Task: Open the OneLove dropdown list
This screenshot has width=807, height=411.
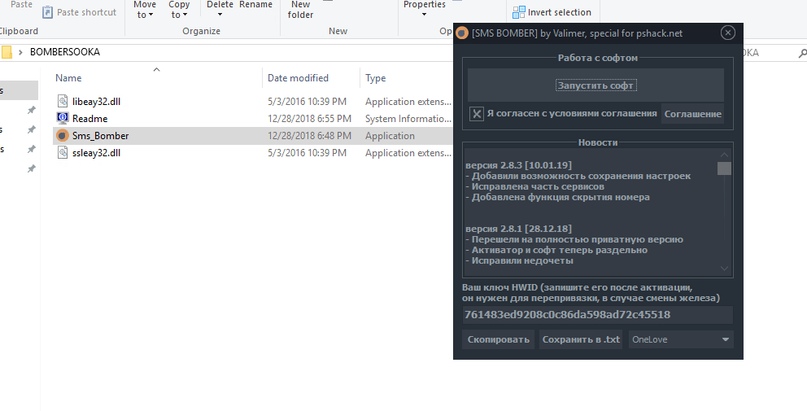Action: [725, 340]
